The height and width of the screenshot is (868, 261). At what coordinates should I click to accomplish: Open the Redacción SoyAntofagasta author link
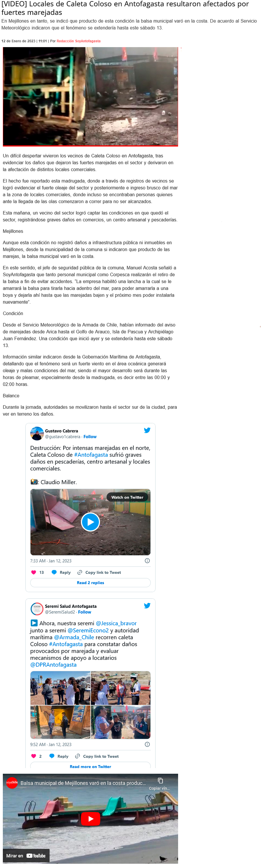[x=78, y=41]
